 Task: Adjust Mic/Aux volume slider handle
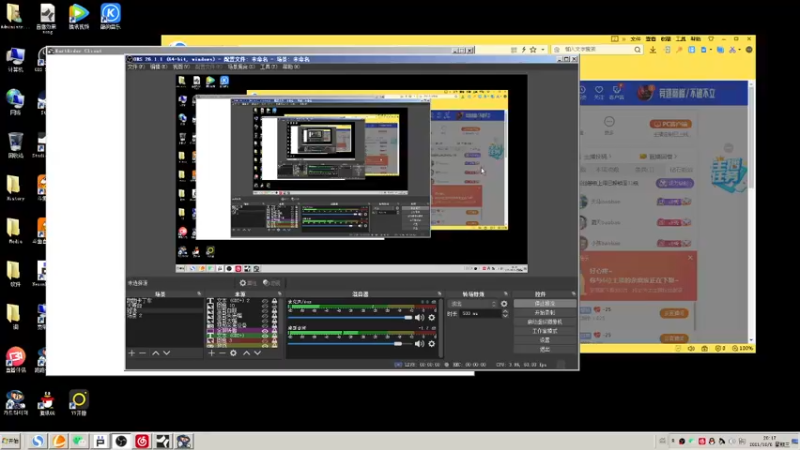pyautogui.click(x=408, y=317)
